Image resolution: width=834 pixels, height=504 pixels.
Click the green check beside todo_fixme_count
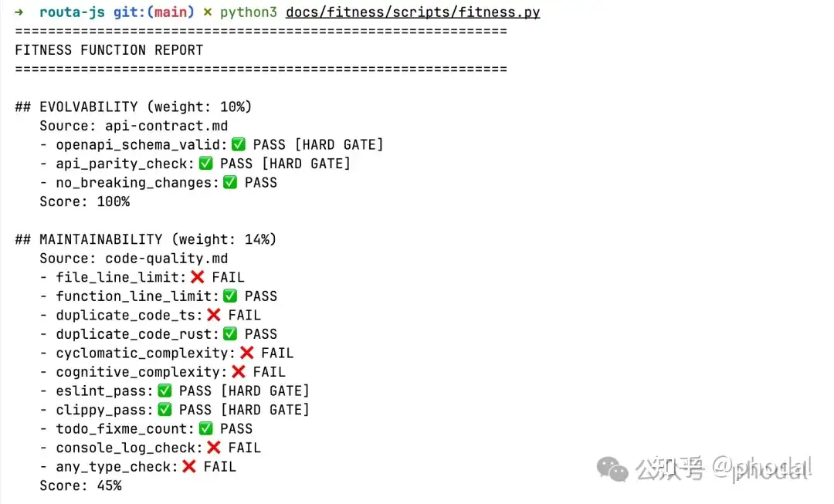tap(206, 428)
